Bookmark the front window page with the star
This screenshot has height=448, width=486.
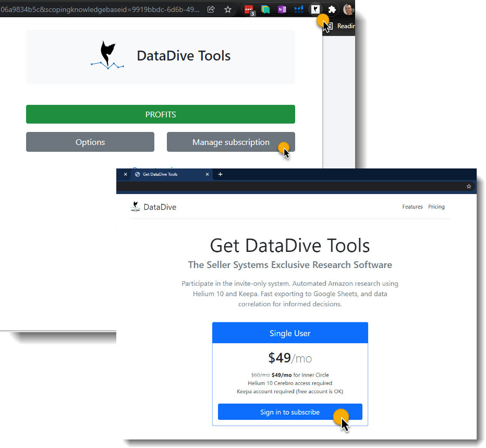pos(469,186)
